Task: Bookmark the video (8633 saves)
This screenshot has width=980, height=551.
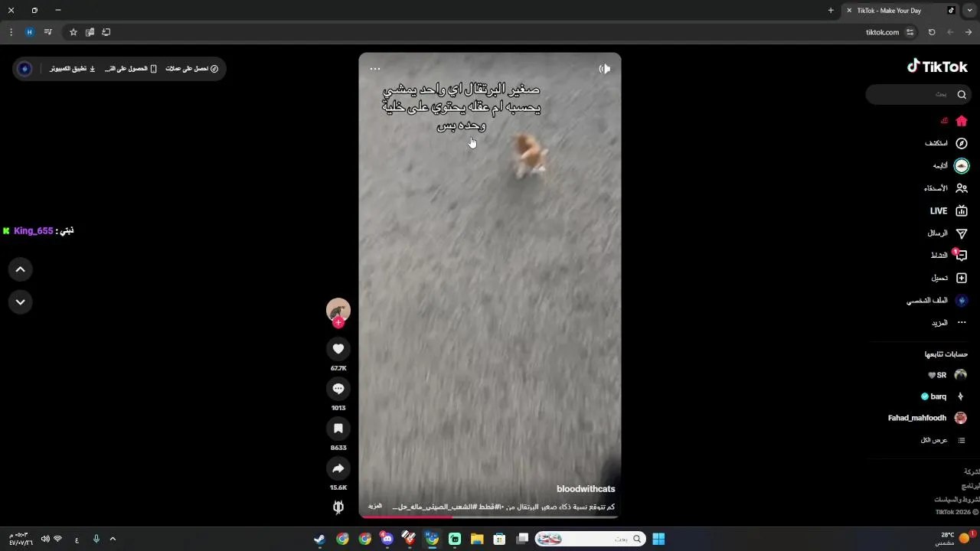Action: click(x=338, y=429)
